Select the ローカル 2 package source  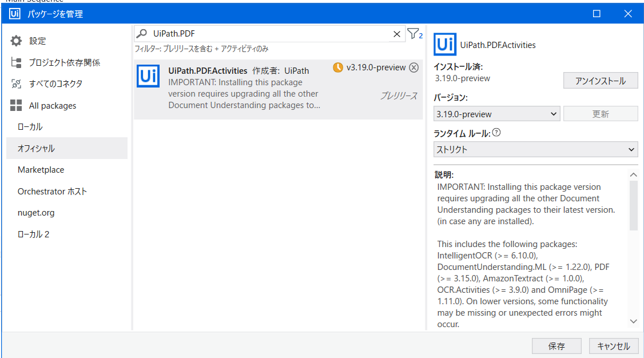coord(67,234)
